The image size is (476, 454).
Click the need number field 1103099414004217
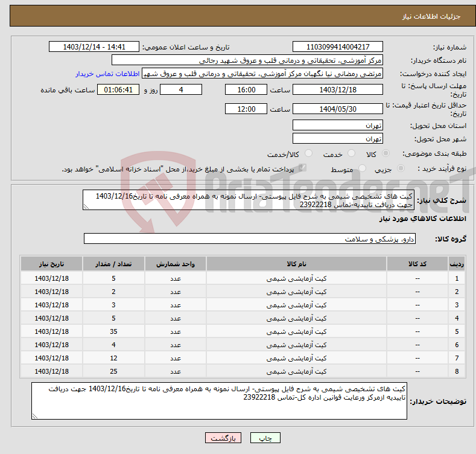pos(338,47)
